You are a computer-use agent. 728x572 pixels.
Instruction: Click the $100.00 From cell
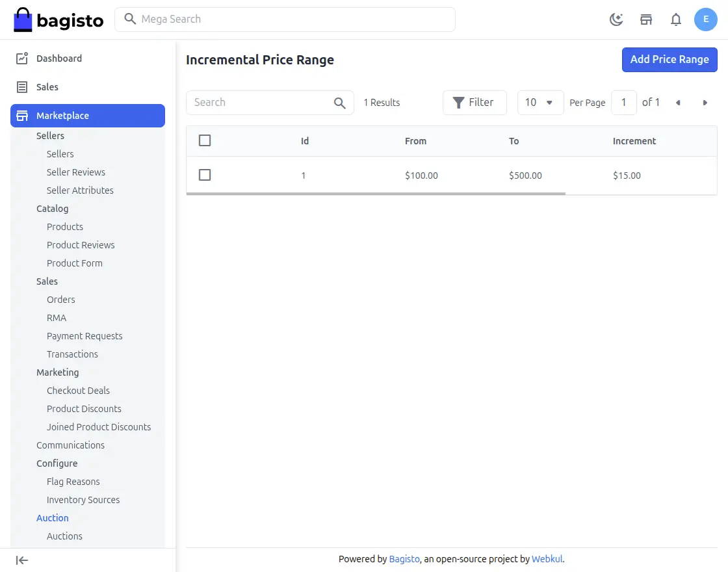(421, 175)
